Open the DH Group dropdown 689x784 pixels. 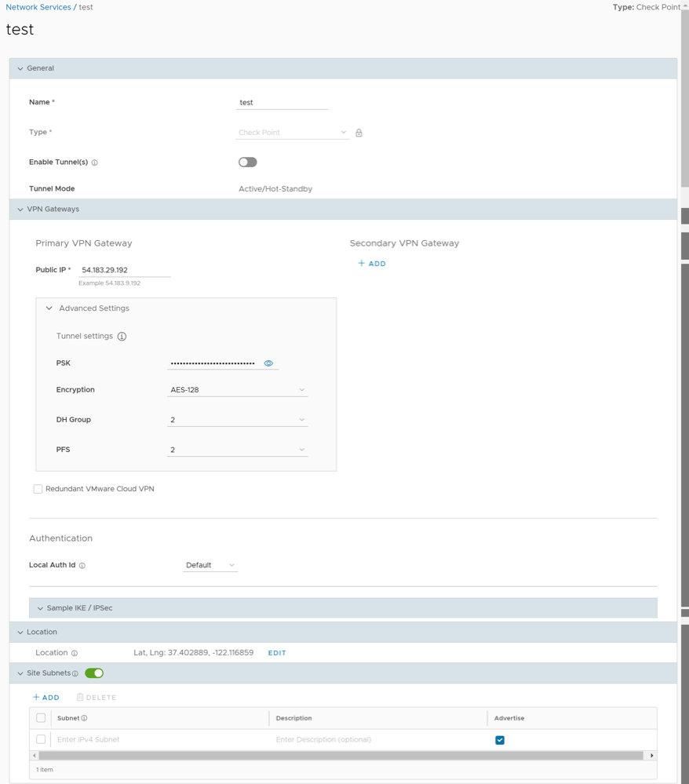[x=237, y=420]
